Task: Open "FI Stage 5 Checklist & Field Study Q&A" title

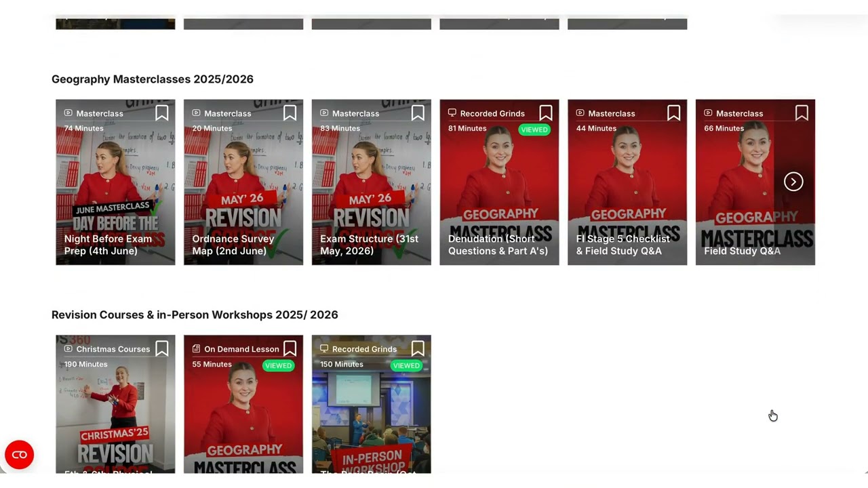Action: coord(623,245)
